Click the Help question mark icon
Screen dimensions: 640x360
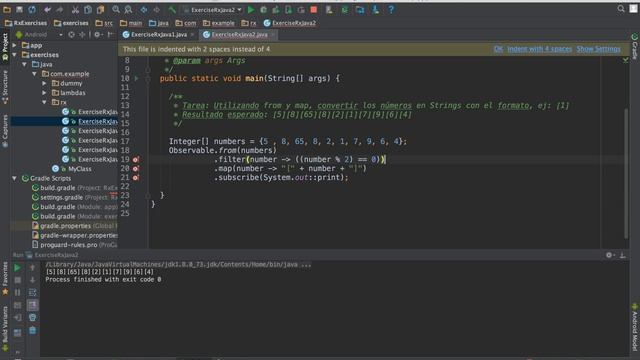(391, 9)
